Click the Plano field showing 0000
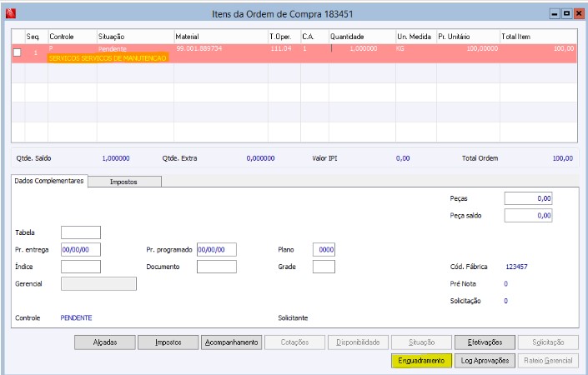 tap(324, 249)
